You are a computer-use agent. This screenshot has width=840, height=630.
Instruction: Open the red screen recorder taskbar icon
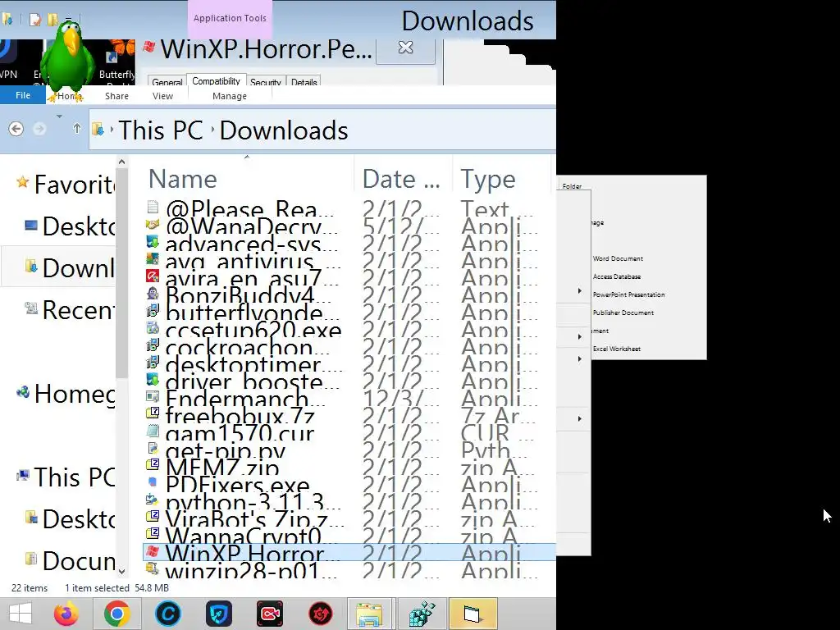pyautogui.click(x=269, y=614)
